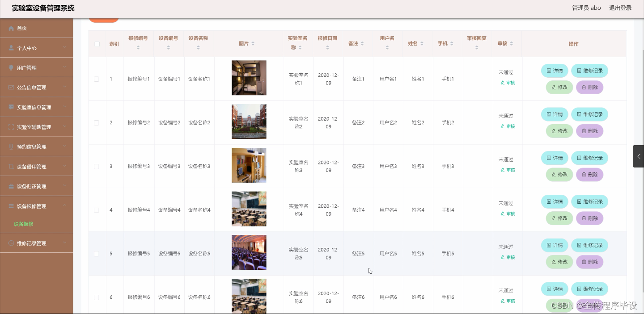644x314 pixels.
Task: Check the checkbox for row 1
Action: (97, 79)
